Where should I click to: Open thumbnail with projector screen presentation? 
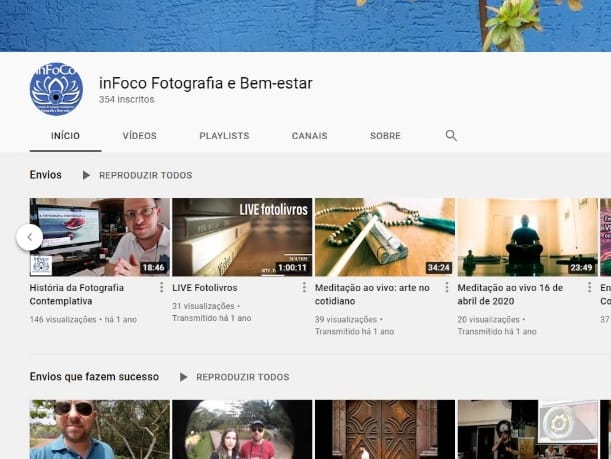point(527,429)
